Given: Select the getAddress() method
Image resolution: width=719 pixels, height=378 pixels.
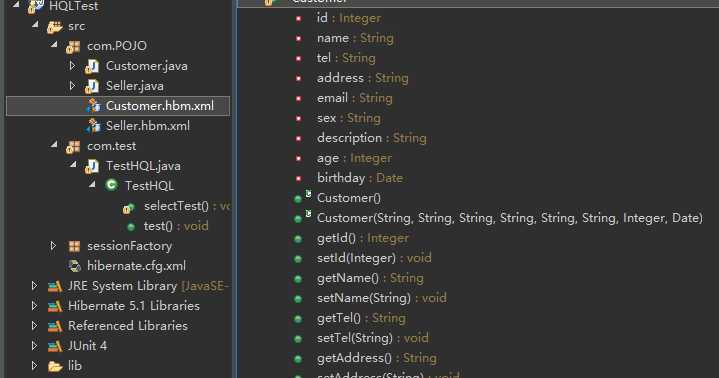Looking at the screenshot, I should pos(376,358).
